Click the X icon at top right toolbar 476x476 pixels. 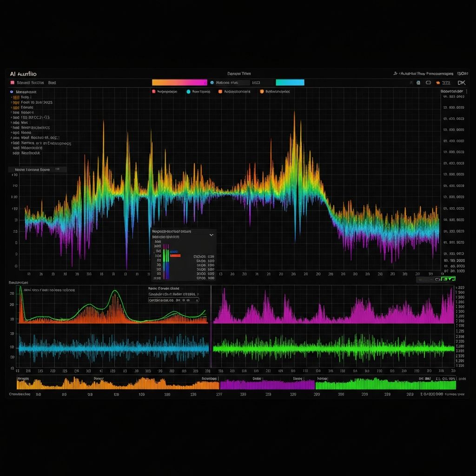click(x=461, y=83)
